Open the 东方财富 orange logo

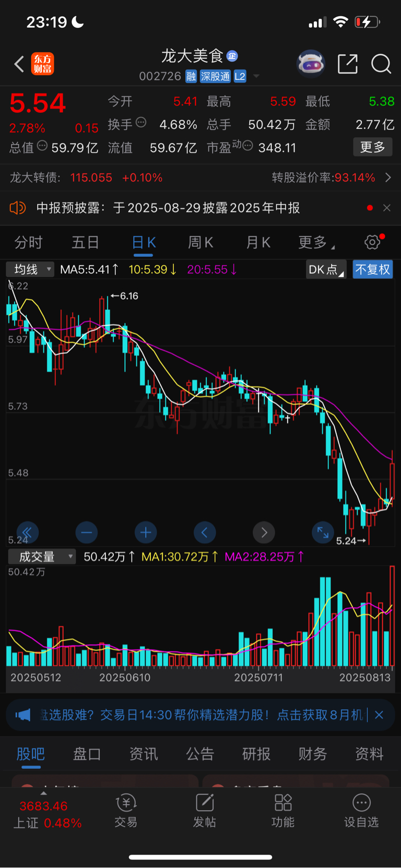(42, 64)
